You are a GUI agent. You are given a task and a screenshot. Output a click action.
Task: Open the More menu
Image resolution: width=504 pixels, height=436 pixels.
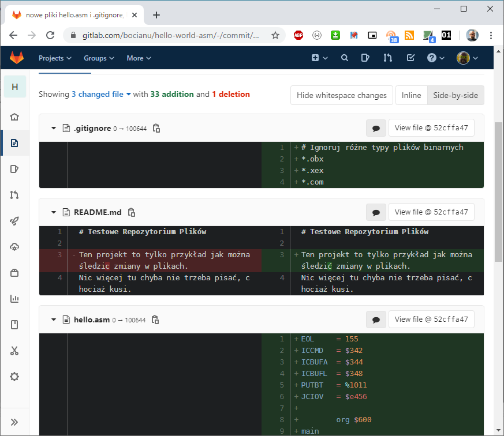[x=139, y=58]
